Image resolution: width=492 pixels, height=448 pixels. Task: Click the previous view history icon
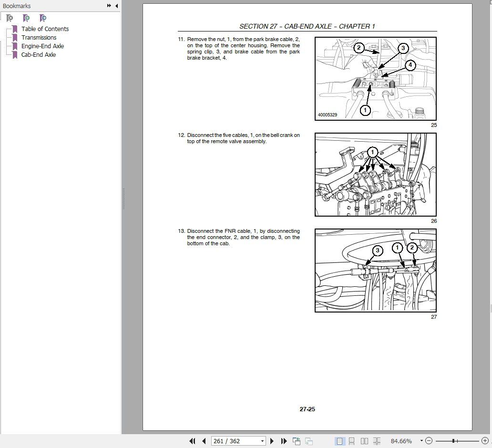[296, 440]
